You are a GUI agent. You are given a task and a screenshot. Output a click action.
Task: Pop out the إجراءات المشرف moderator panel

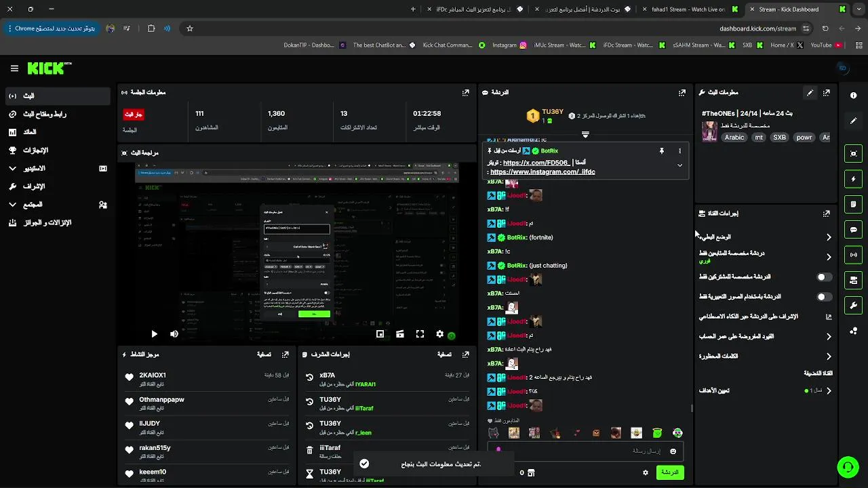[466, 354]
